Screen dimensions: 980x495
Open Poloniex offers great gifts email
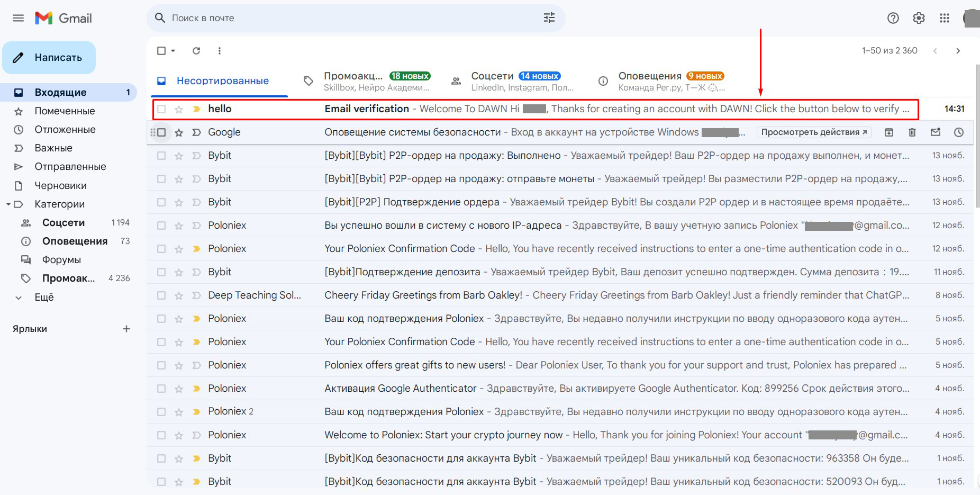click(560, 365)
